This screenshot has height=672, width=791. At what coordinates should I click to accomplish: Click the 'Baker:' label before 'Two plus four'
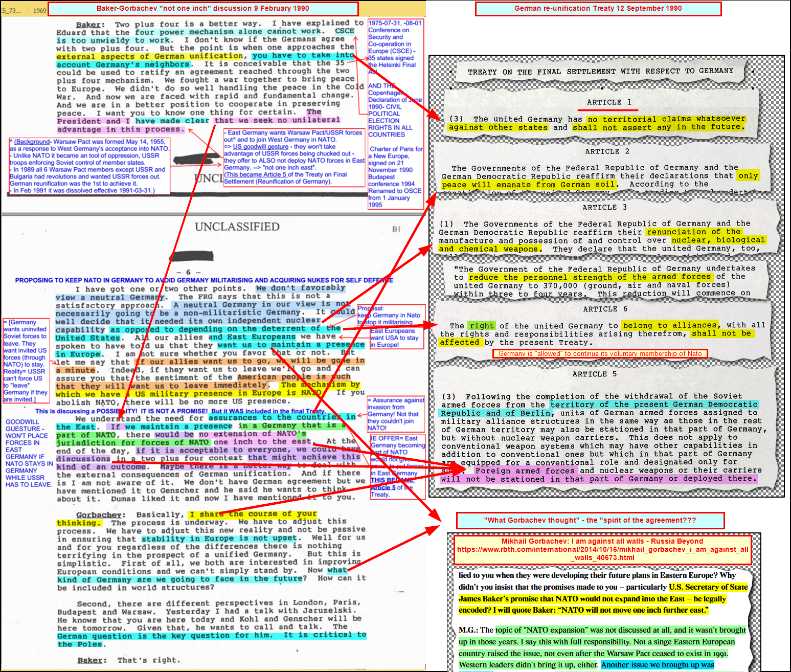90,25
